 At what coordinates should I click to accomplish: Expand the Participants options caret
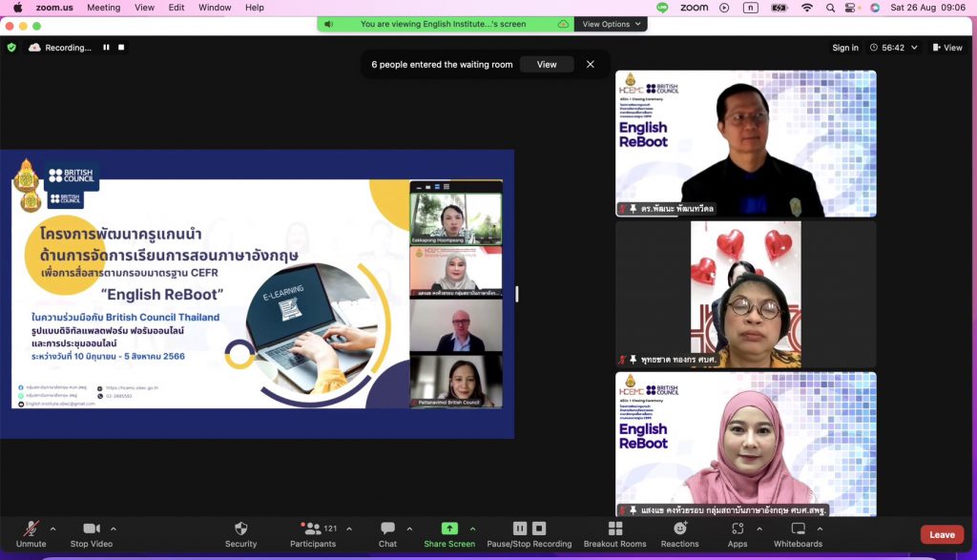[x=349, y=529]
